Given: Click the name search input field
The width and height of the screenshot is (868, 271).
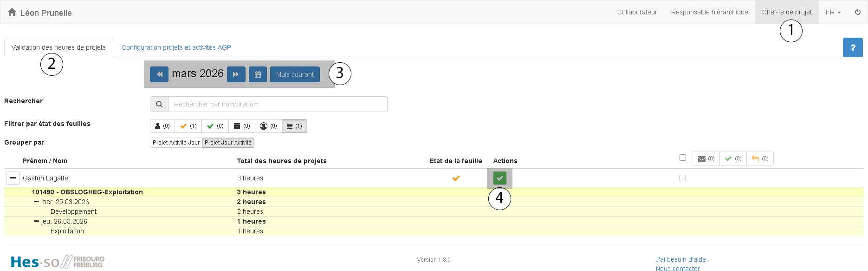Looking at the screenshot, I should point(277,104).
